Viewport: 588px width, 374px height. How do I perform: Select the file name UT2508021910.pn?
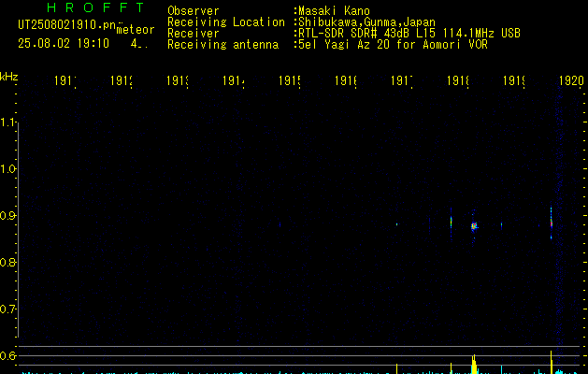(x=67, y=25)
